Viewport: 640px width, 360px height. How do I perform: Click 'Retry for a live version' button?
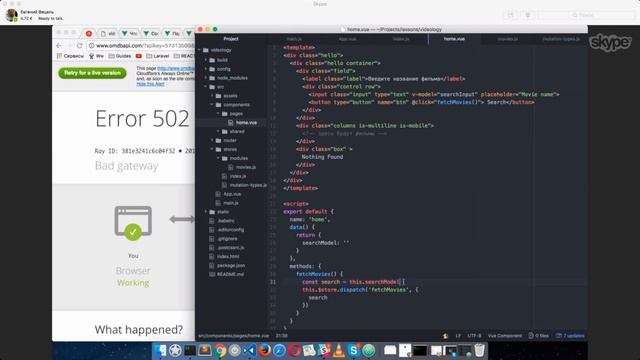[92, 73]
